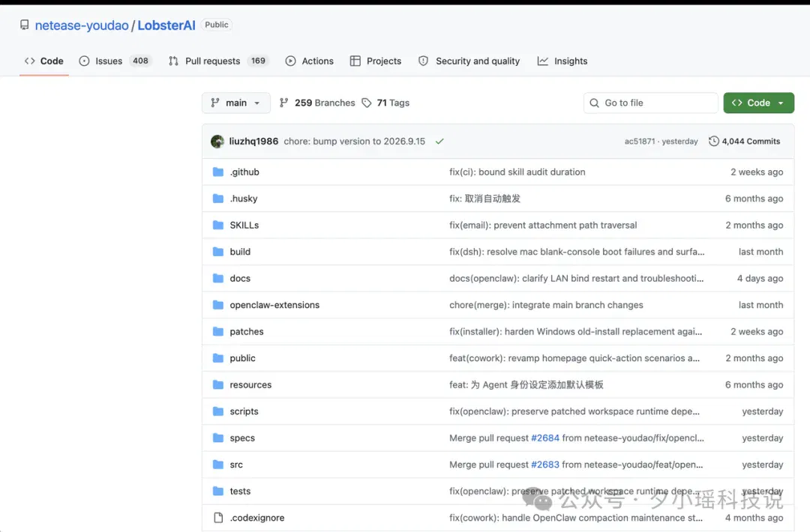Open the public folder
Viewport: 810px width, 532px height.
(243, 358)
